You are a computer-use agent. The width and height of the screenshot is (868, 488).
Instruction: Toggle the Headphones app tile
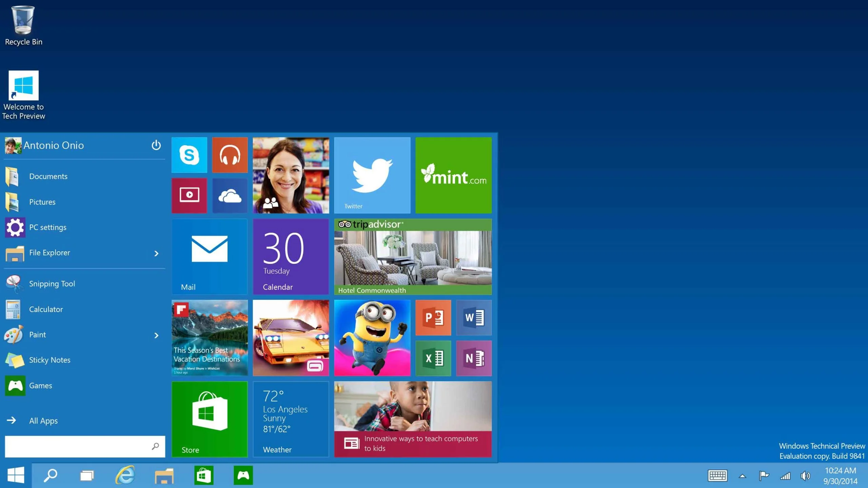(230, 155)
